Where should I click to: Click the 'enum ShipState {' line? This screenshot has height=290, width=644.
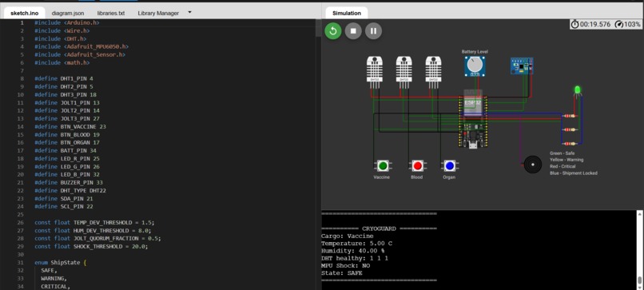(x=61, y=263)
